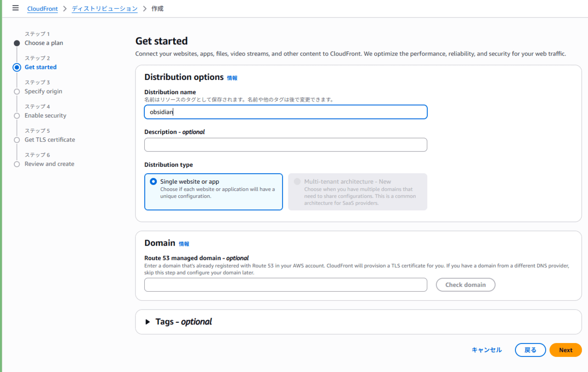Click the 戻る back button

pos(530,350)
